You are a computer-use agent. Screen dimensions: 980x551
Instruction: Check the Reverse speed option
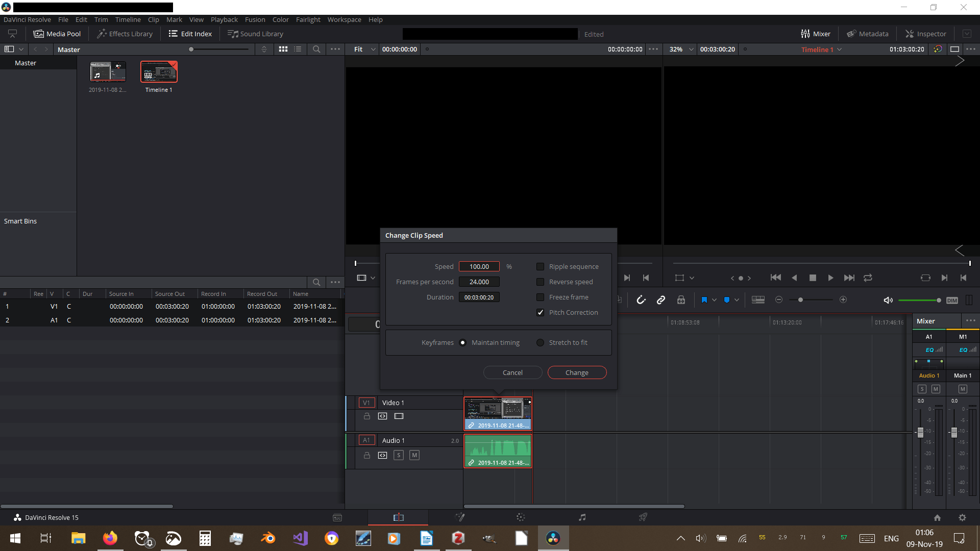click(540, 282)
